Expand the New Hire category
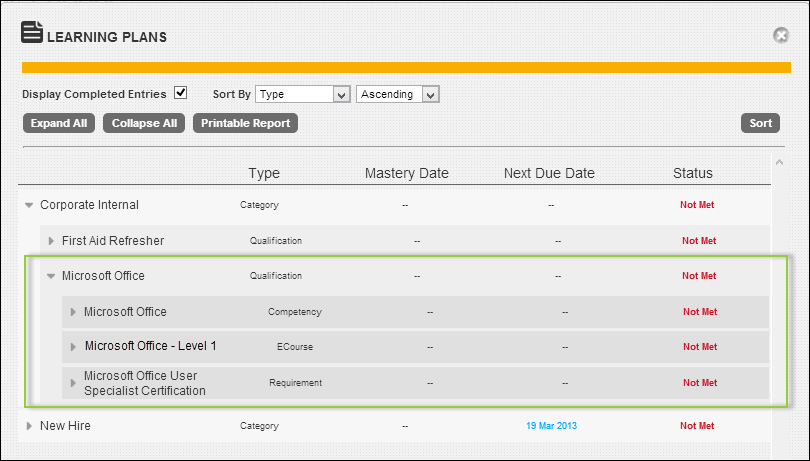 tap(29, 426)
